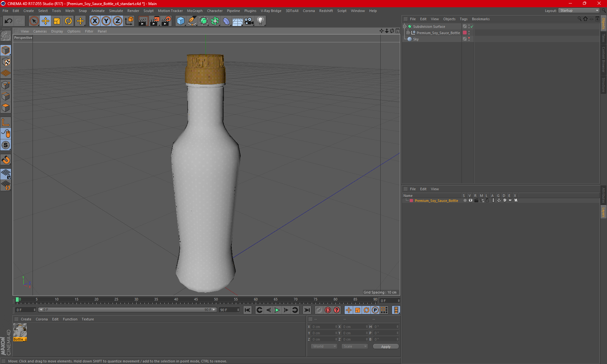Open the Mesh menu

click(x=70, y=11)
